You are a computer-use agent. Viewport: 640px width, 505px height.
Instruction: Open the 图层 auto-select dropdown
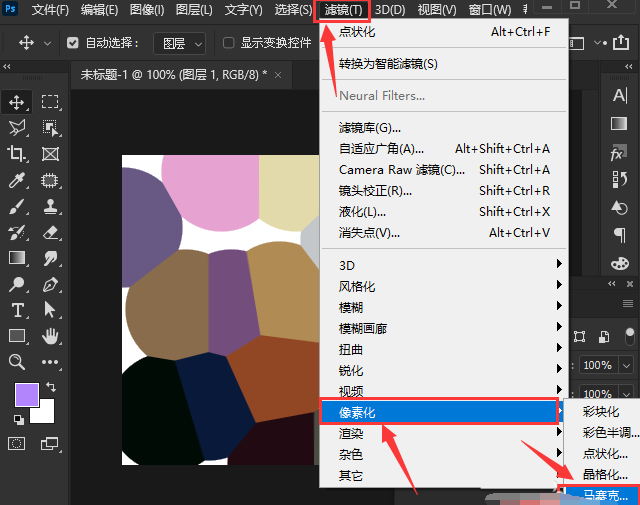click(185, 43)
